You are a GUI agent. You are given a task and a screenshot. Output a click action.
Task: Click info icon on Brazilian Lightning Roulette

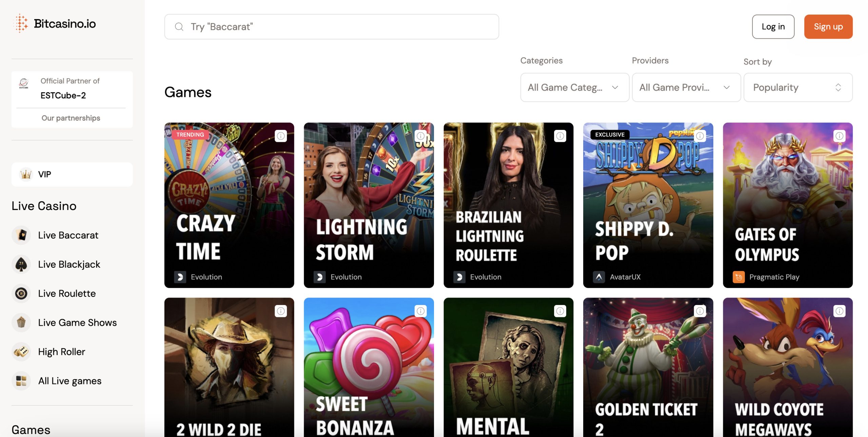tap(560, 136)
